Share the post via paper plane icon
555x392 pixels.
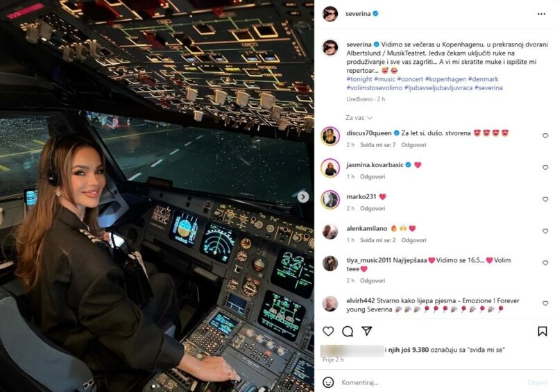coord(367,331)
